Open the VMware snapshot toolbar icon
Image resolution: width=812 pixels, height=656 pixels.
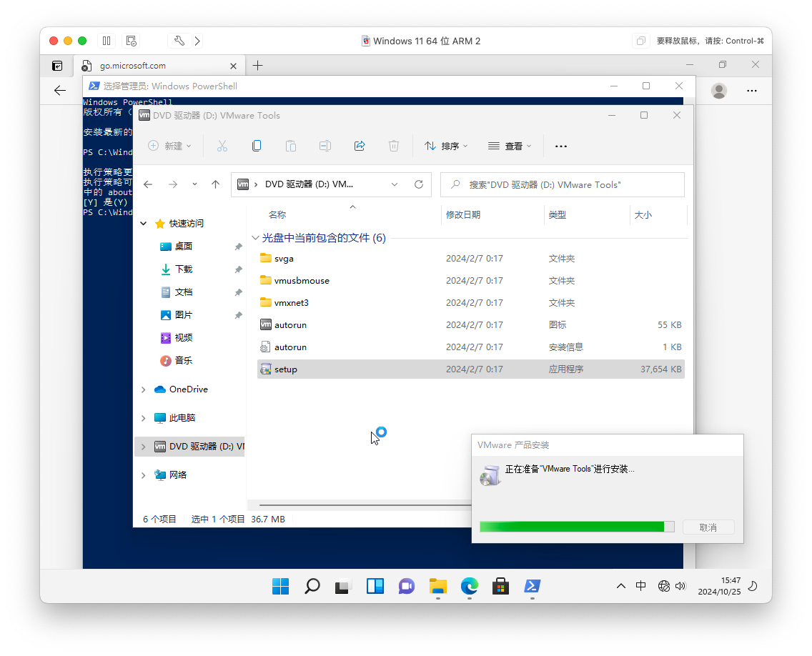(x=131, y=41)
